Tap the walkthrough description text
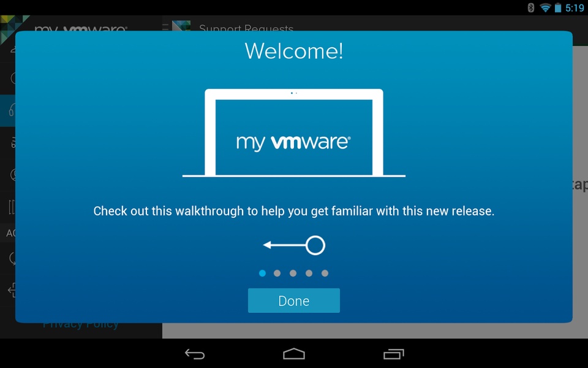The width and height of the screenshot is (588, 368). (x=293, y=211)
